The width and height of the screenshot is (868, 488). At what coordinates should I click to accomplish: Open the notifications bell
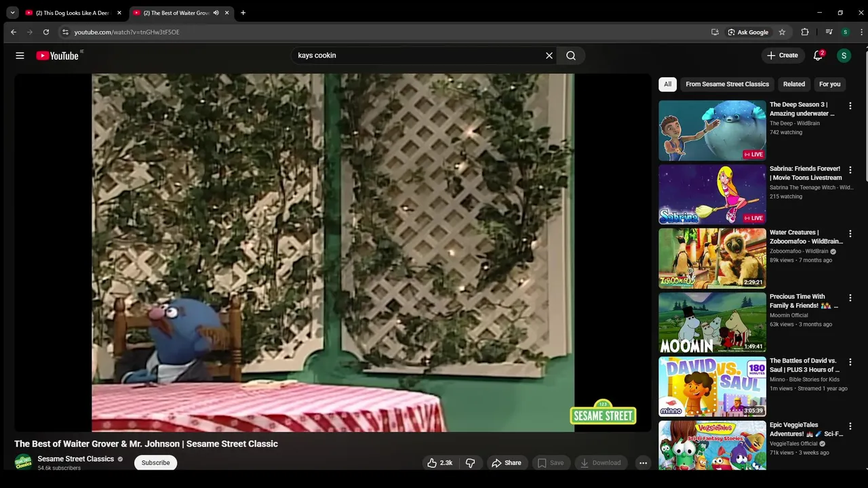tap(818, 56)
